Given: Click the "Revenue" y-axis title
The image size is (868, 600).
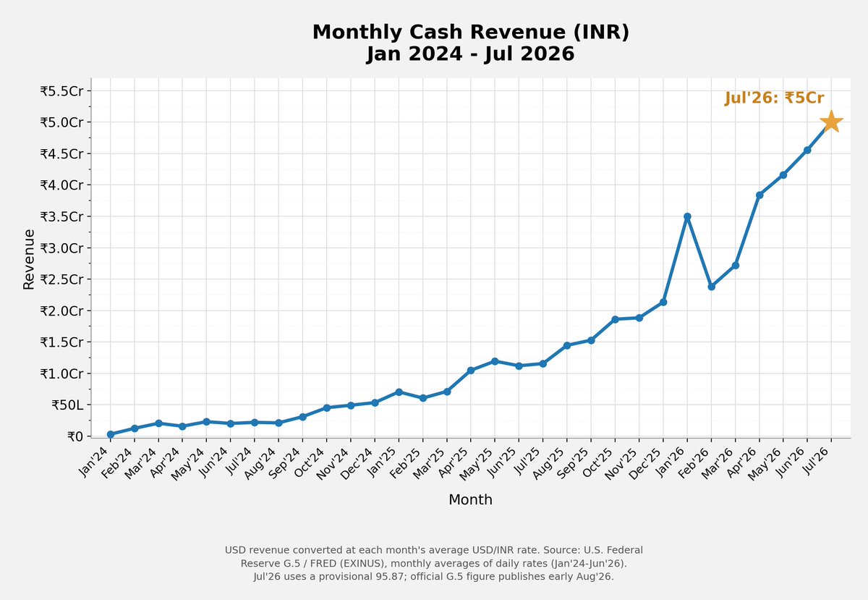Looking at the screenshot, I should [29, 259].
